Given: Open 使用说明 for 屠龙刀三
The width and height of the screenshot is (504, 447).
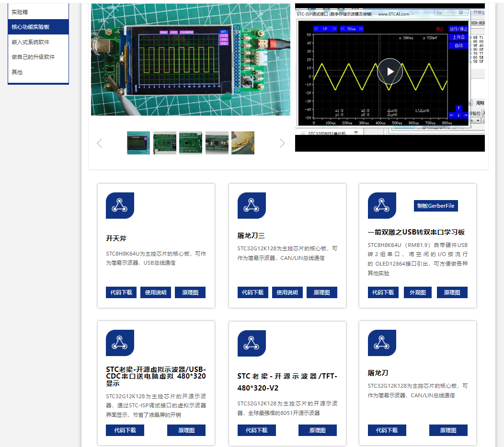Looking at the screenshot, I should (287, 292).
